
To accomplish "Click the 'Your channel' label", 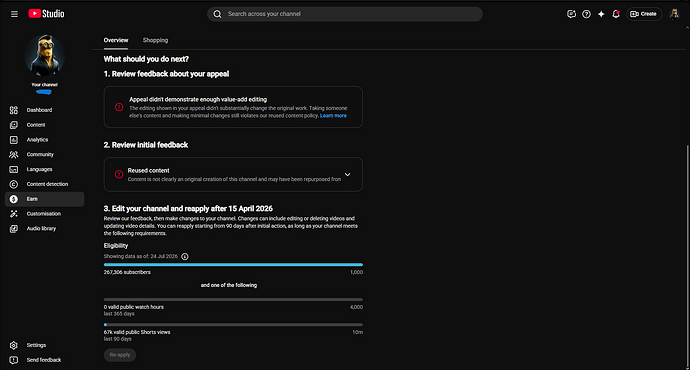I will [x=44, y=84].
